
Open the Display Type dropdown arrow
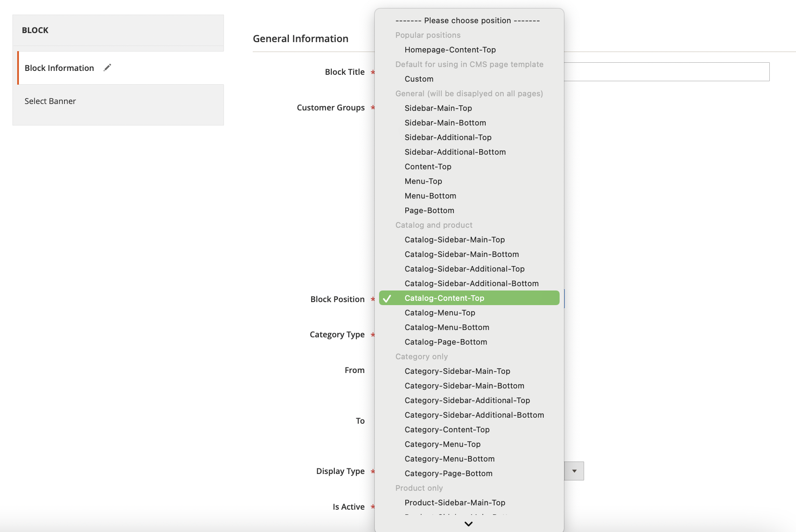click(x=574, y=471)
